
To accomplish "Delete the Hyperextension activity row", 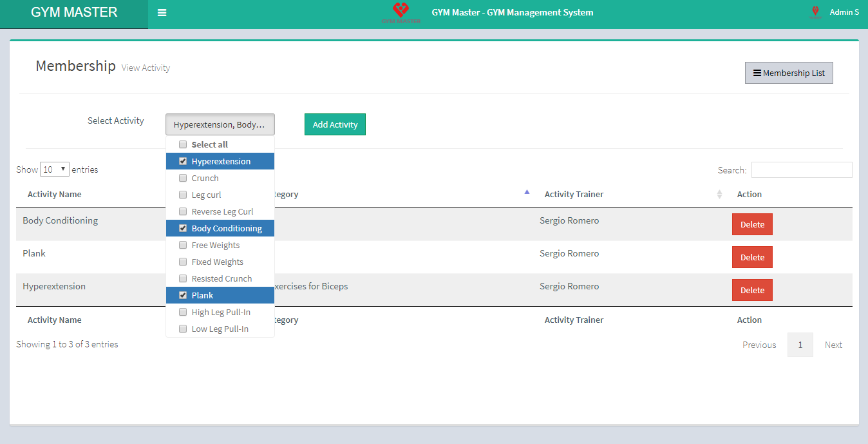I will point(752,291).
